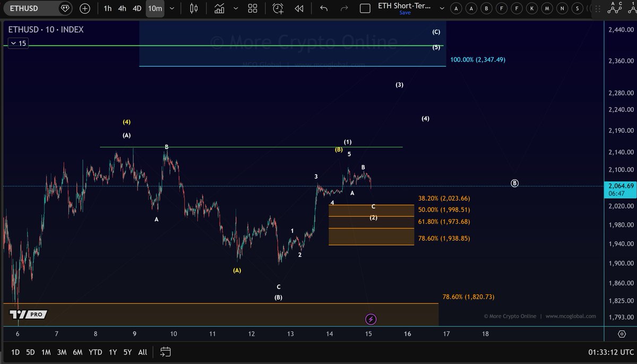Select the 1M date range tab
637x364 pixels.
coord(46,352)
